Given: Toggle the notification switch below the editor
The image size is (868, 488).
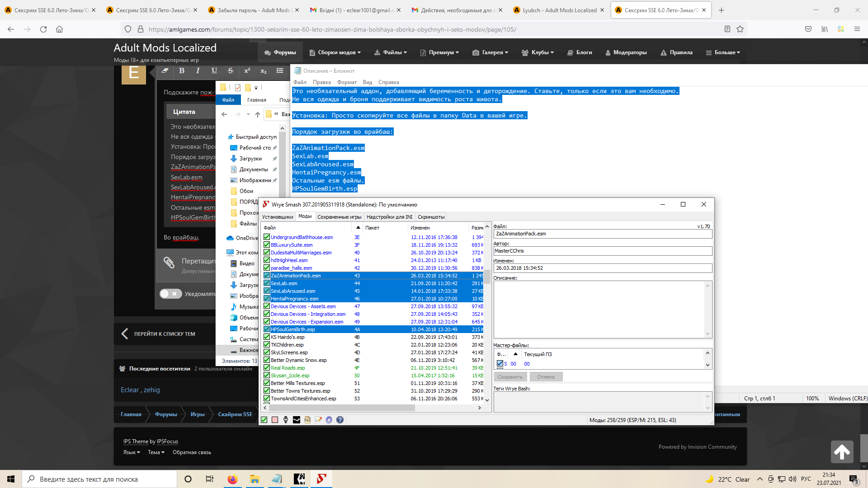Looking at the screenshot, I should click(170, 294).
